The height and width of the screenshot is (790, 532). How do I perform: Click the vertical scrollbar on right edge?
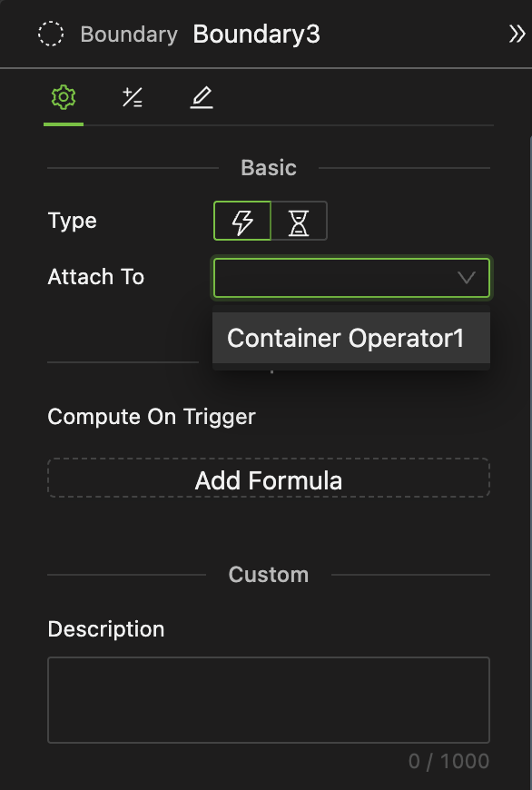tap(530, 453)
